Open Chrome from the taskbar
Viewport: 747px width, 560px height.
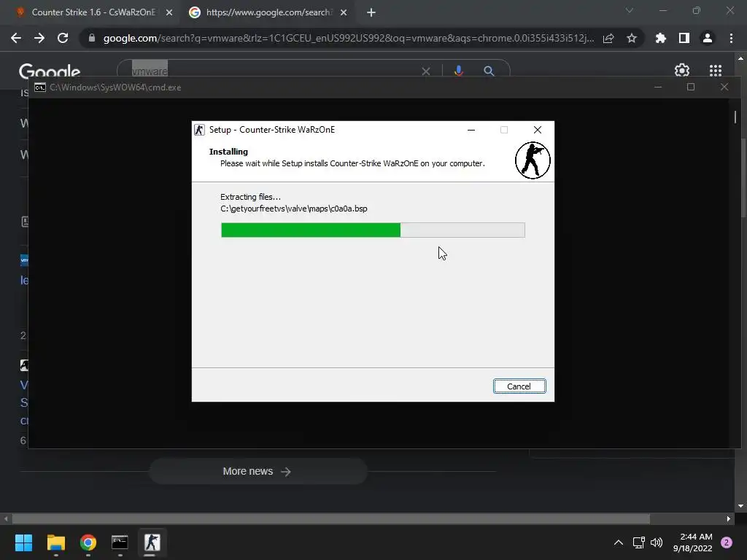click(x=88, y=542)
